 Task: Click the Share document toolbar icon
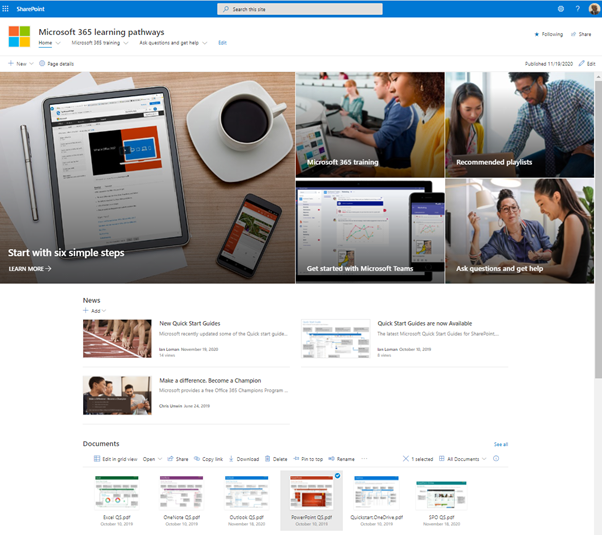(x=170, y=459)
